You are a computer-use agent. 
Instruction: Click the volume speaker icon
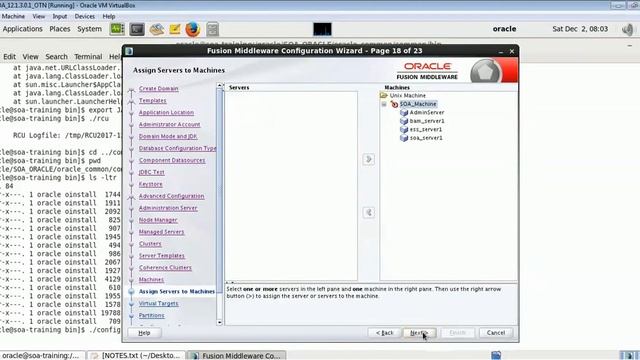[628, 29]
